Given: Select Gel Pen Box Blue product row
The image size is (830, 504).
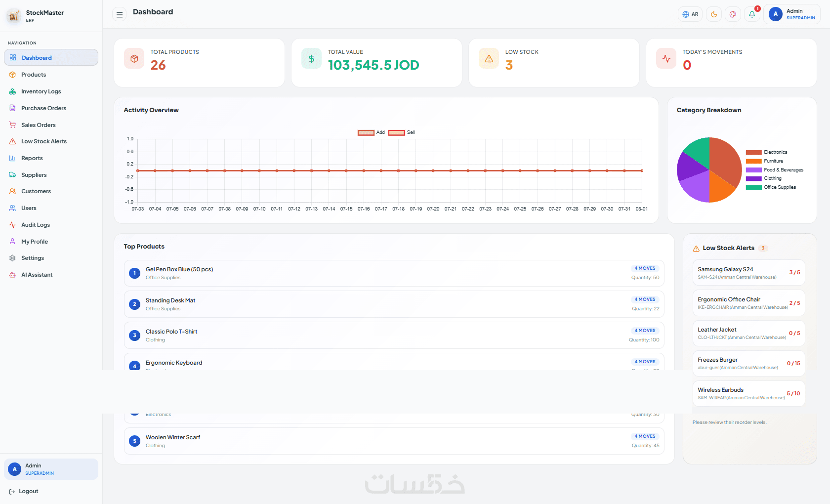Looking at the screenshot, I should [x=394, y=273].
